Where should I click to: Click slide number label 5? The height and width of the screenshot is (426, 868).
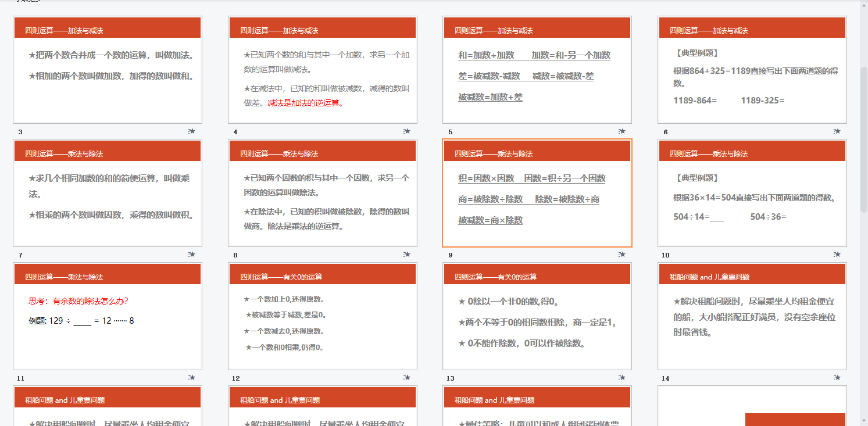click(450, 132)
